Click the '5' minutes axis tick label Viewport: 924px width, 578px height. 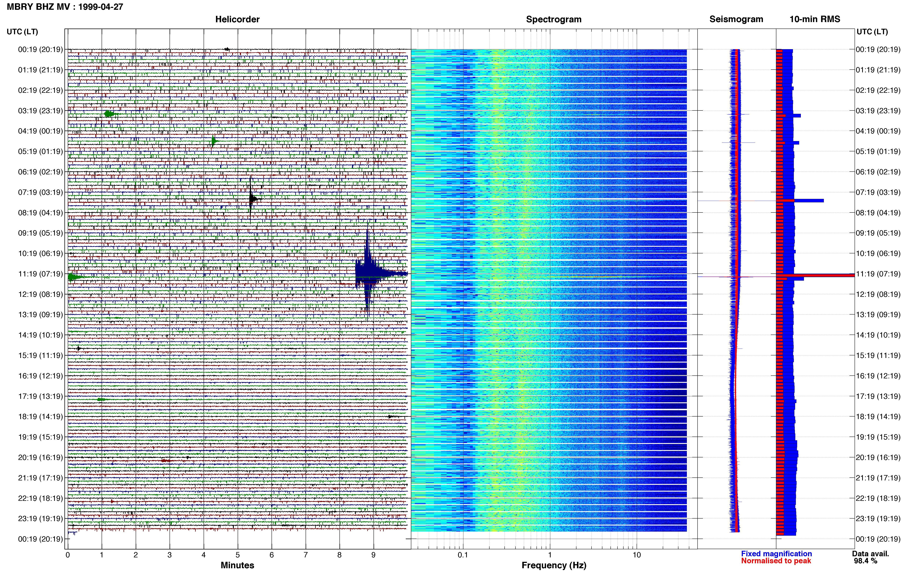pyautogui.click(x=237, y=555)
